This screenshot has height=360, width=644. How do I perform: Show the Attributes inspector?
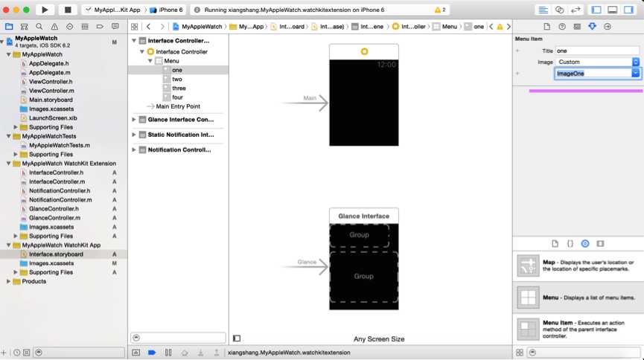tap(592, 27)
